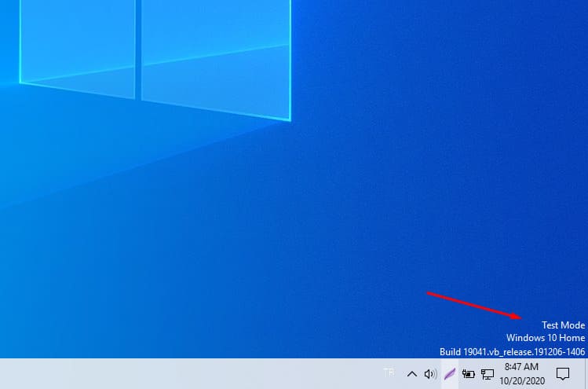The width and height of the screenshot is (588, 389).
Task: Open the battery power status icon
Action: [x=469, y=374]
